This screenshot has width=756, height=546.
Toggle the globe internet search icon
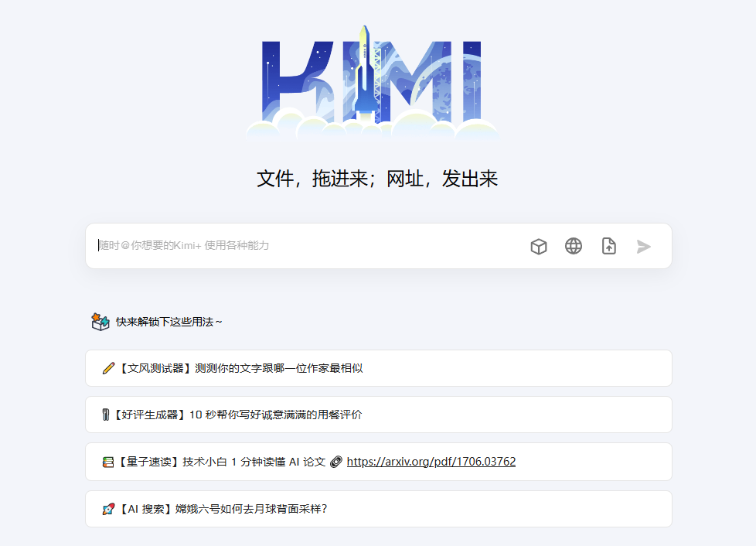coord(574,246)
